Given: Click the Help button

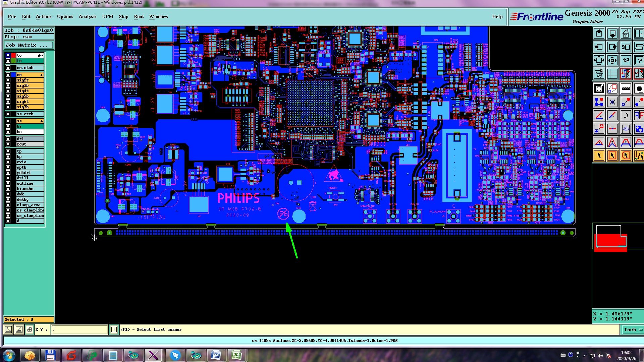Looking at the screenshot, I should [x=497, y=16].
